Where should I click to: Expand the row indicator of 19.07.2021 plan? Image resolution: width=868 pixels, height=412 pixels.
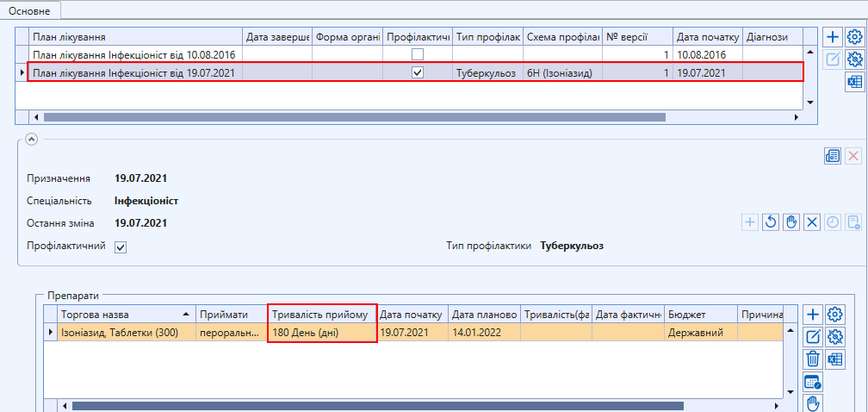(22, 73)
